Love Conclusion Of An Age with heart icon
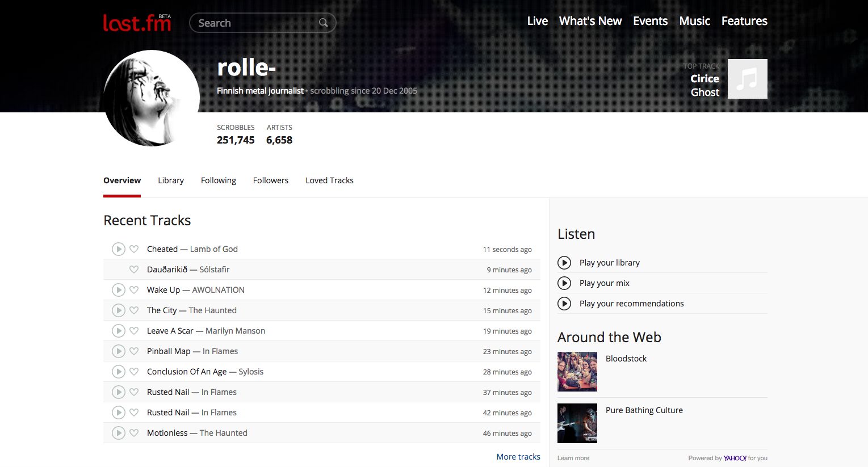 [134, 372]
